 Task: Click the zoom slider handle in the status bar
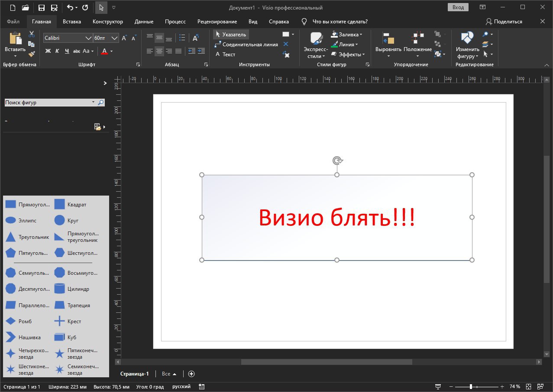471,386
